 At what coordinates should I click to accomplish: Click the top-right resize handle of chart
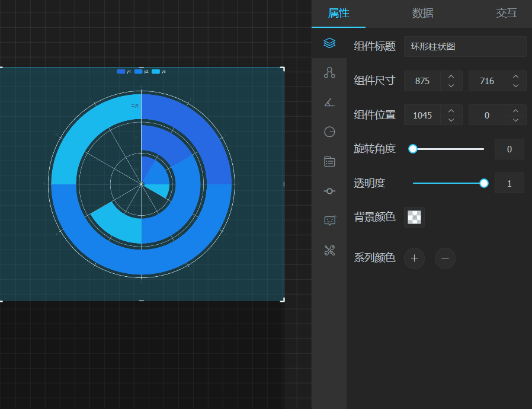(283, 69)
